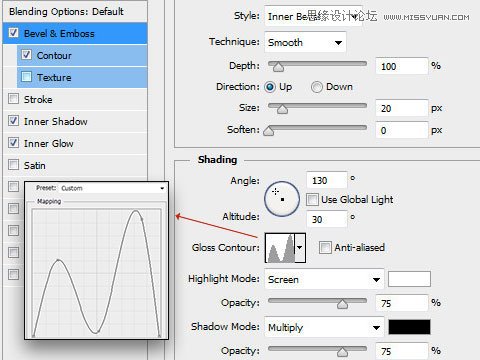Screen dimensions: 480x360
Task: Click the Depth value field 100
Action: point(402,66)
